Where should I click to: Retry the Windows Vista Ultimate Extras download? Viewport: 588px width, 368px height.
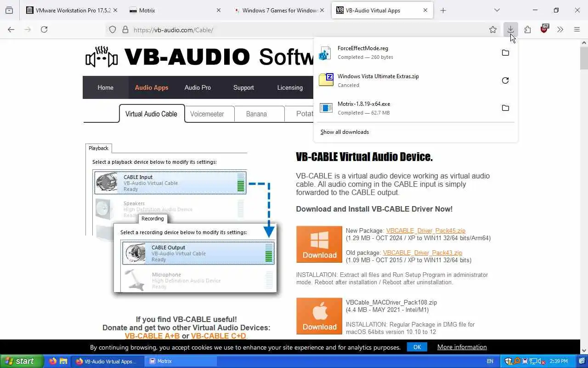pos(505,80)
